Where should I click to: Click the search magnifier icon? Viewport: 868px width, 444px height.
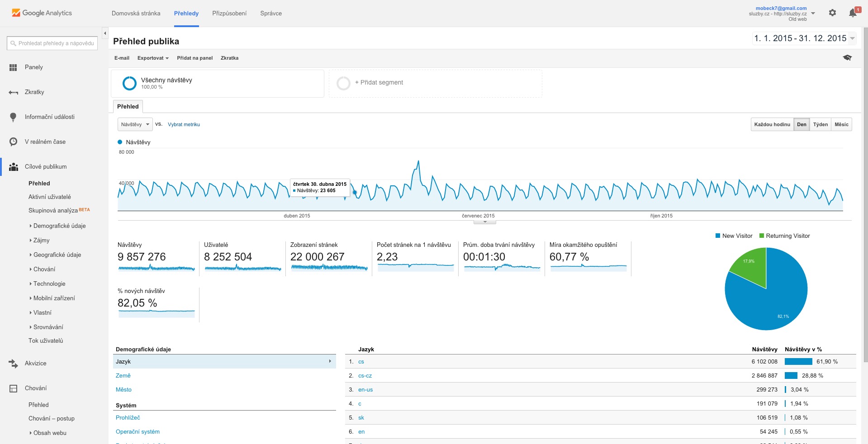point(13,43)
